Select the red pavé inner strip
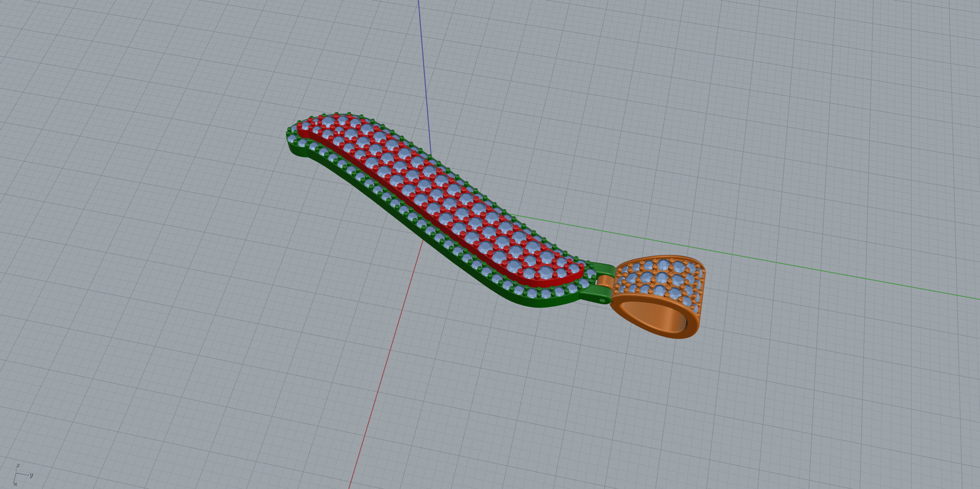This screenshot has width=980, height=489. point(441,201)
